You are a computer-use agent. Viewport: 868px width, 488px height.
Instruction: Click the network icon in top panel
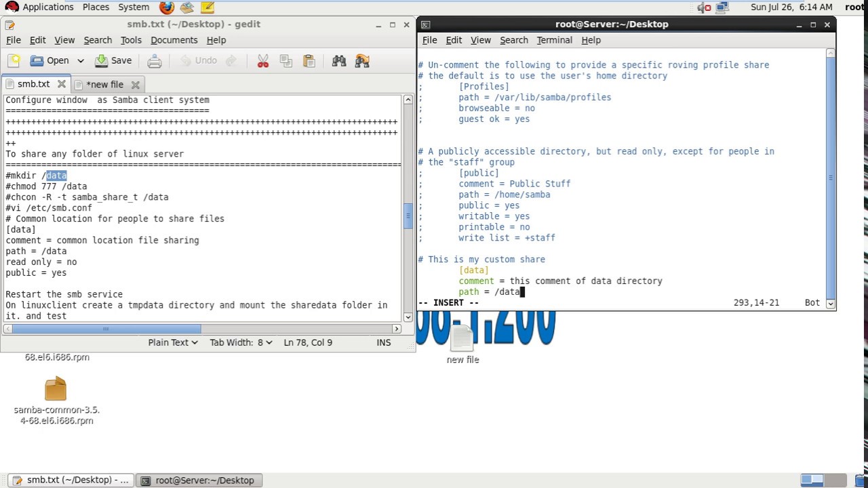pyautogui.click(x=722, y=7)
